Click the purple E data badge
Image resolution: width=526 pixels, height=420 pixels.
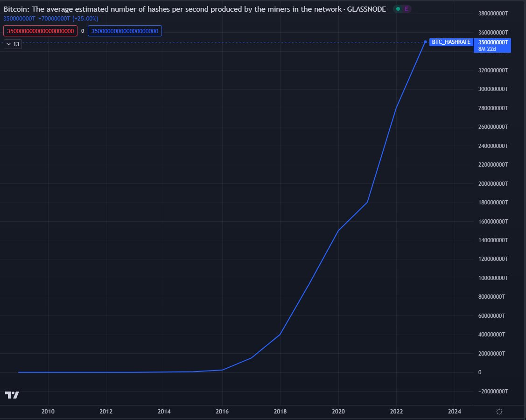point(406,9)
